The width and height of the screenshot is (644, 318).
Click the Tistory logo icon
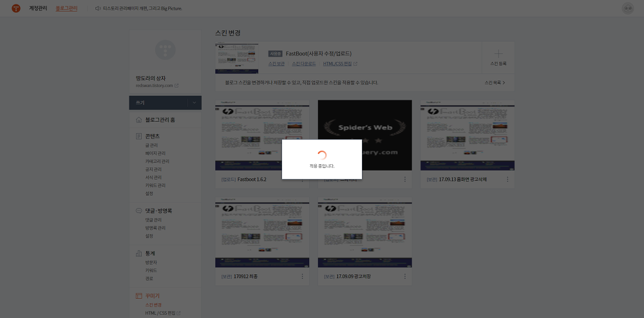[x=16, y=8]
